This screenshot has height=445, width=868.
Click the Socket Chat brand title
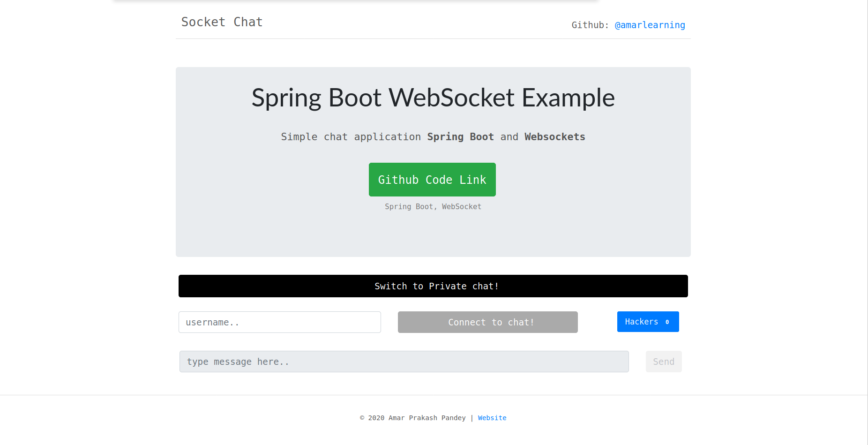coord(222,22)
